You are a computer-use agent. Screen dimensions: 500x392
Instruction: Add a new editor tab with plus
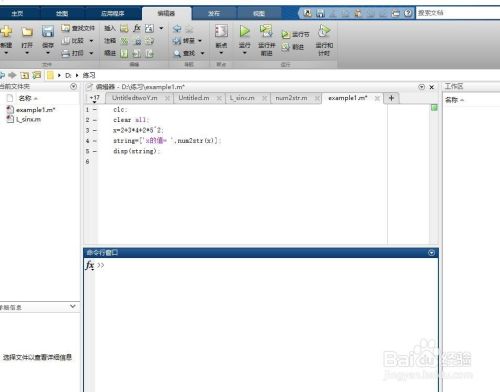click(391, 98)
